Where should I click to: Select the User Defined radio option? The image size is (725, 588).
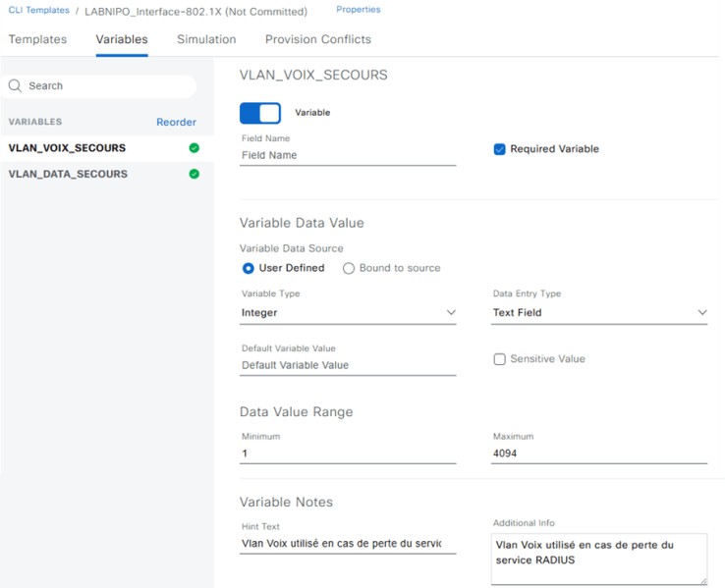[x=249, y=268]
